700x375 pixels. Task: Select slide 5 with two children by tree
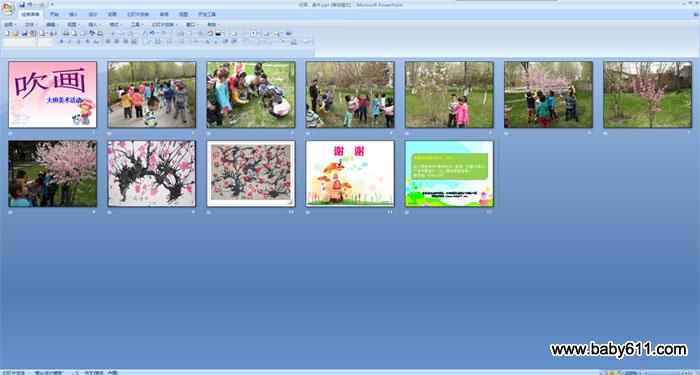[449, 94]
